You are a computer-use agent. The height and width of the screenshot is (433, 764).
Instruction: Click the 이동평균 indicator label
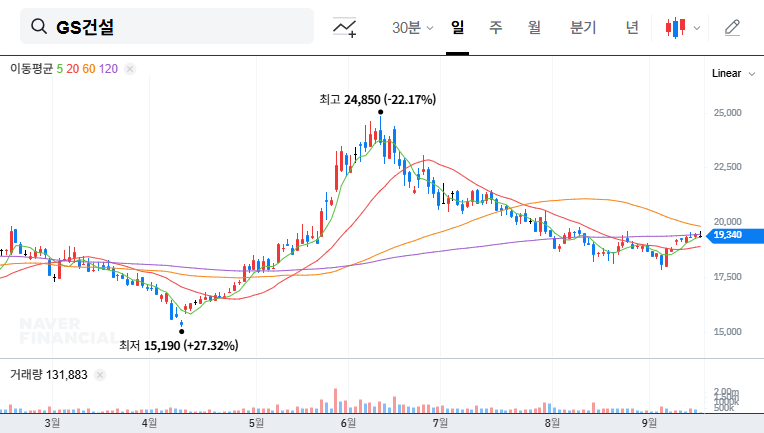coord(31,69)
